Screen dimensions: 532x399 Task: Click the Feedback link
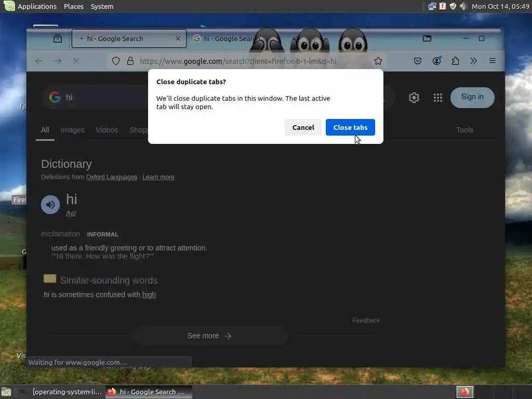[x=366, y=321]
